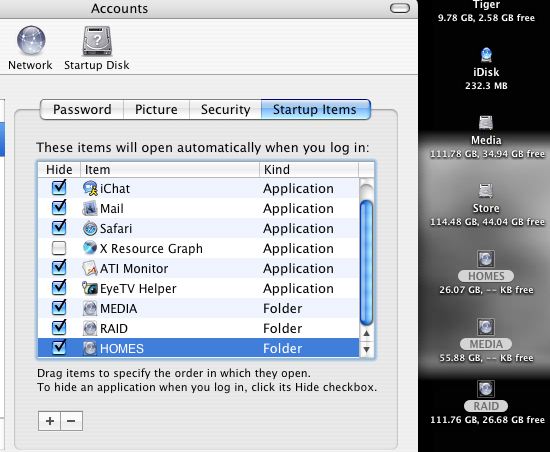Image resolution: width=550 pixels, height=452 pixels.
Task: Sort list by Kind column header
Action: pos(309,170)
